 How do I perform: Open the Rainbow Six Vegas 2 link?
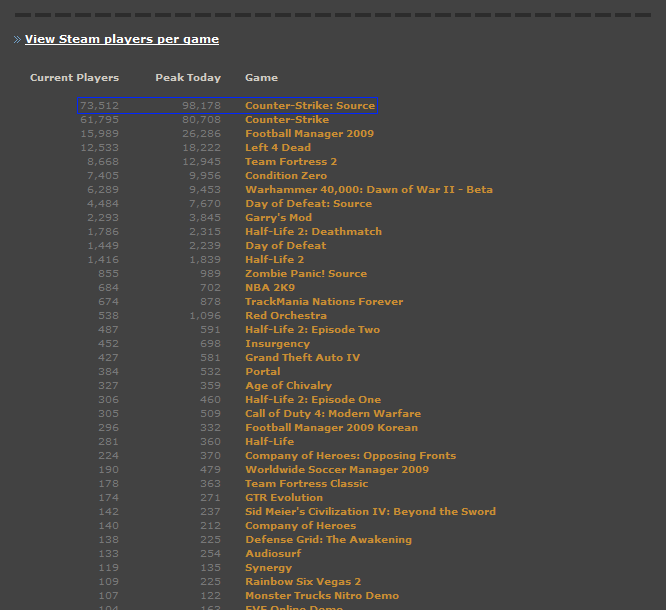click(303, 582)
